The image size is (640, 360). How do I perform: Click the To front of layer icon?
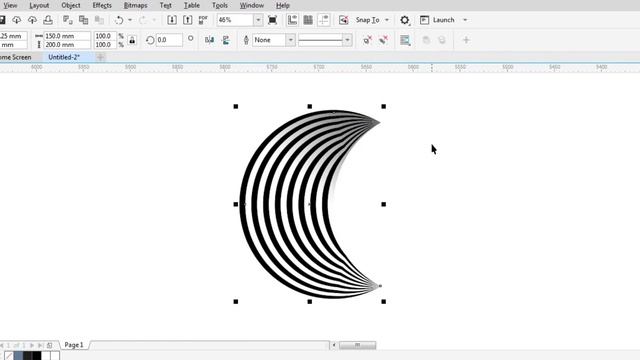tap(426, 40)
